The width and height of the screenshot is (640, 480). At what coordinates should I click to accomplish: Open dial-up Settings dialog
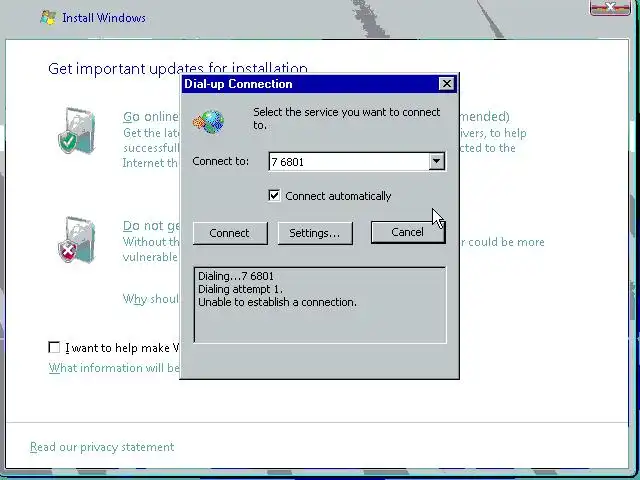(x=315, y=233)
